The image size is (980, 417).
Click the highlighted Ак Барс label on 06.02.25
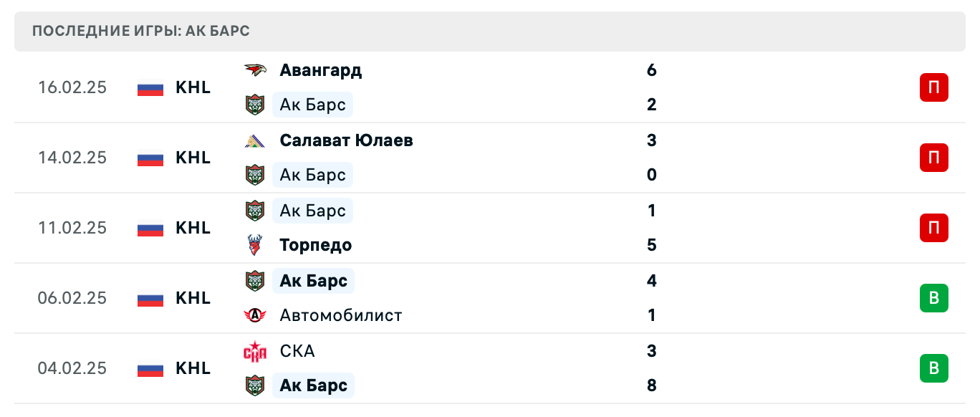tap(313, 280)
